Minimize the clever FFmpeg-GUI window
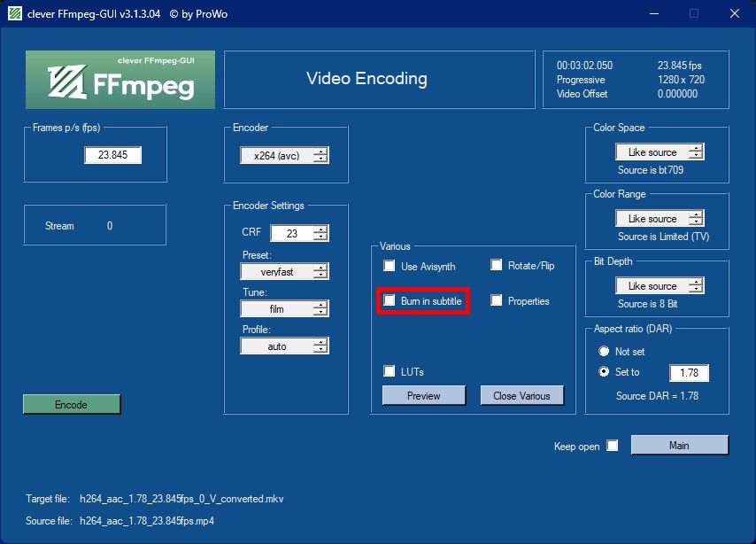Image resolution: width=756 pixels, height=544 pixels. coord(654,13)
